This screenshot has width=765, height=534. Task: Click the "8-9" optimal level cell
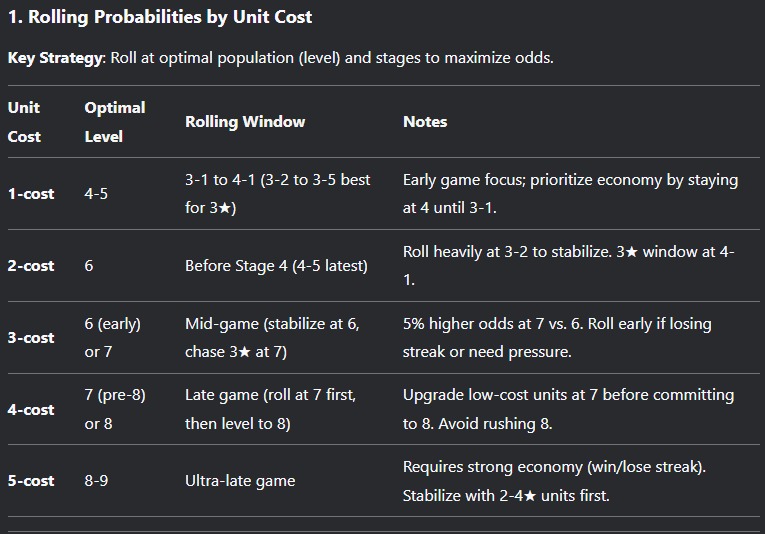(96, 481)
